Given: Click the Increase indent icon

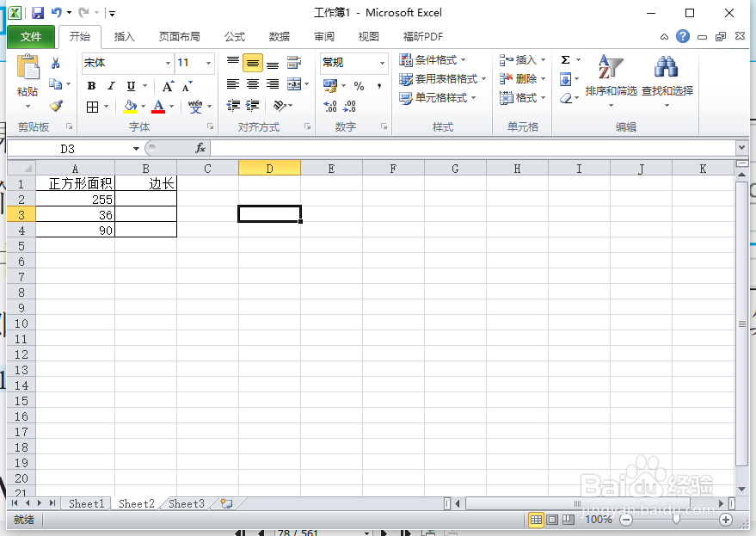Looking at the screenshot, I should [253, 105].
